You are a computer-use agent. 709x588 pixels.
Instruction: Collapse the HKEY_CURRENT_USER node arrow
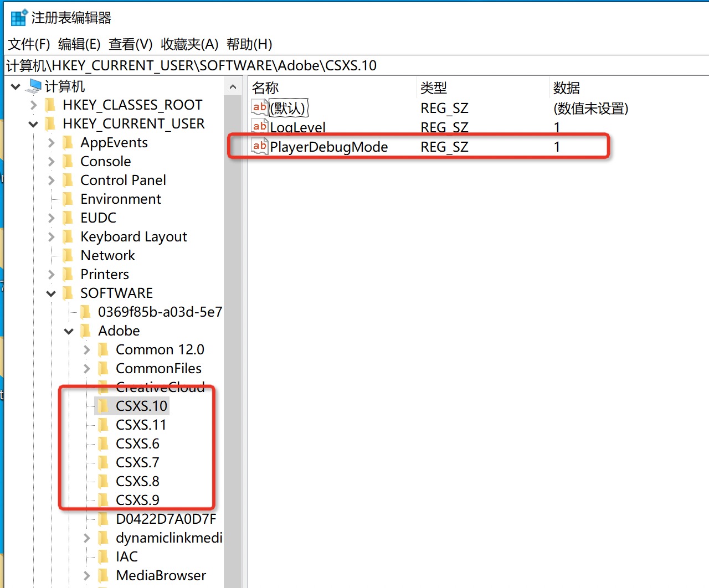[x=33, y=125]
